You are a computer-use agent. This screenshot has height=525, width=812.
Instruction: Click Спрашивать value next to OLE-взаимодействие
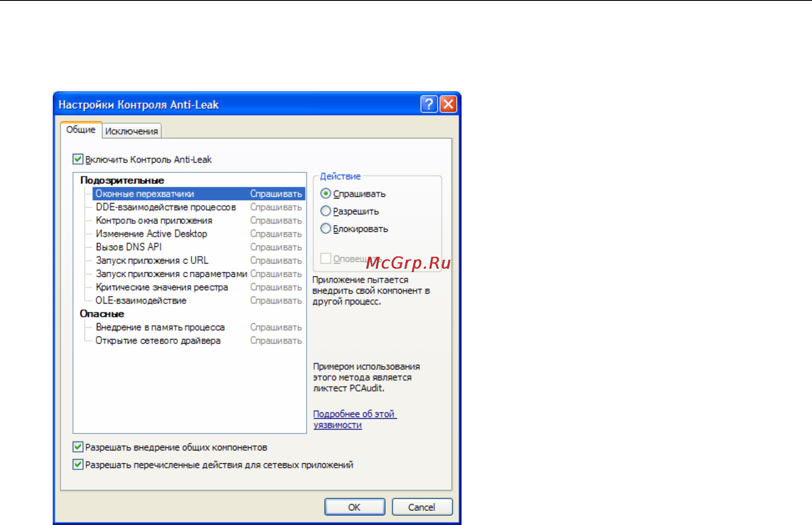[x=276, y=300]
